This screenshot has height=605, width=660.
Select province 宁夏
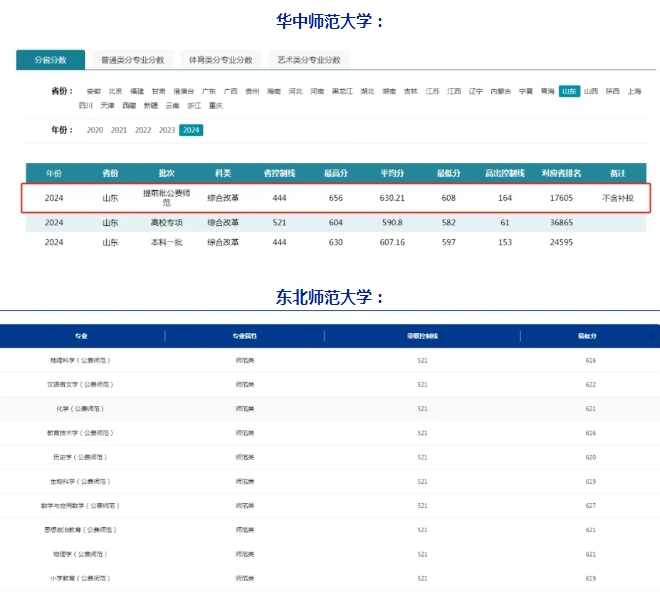526,91
